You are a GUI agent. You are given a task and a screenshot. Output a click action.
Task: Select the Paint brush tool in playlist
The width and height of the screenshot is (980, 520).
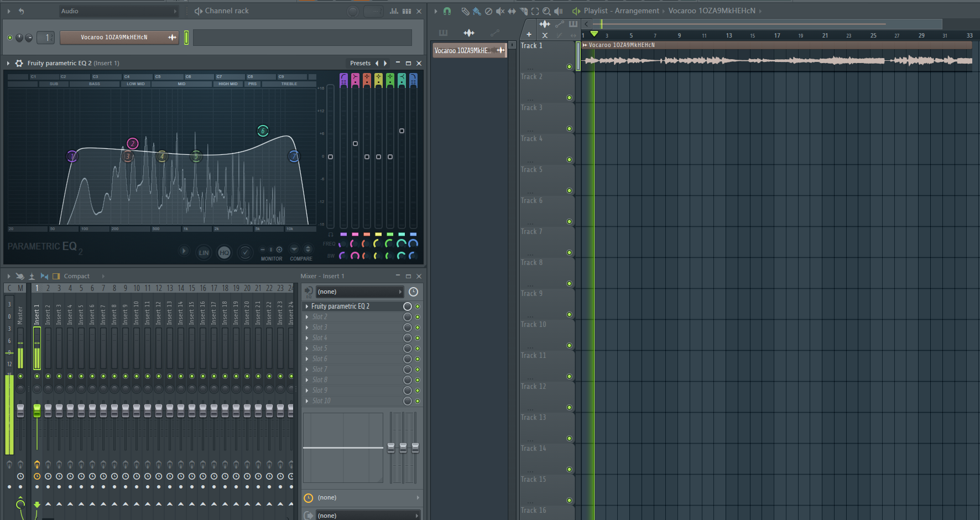point(476,11)
